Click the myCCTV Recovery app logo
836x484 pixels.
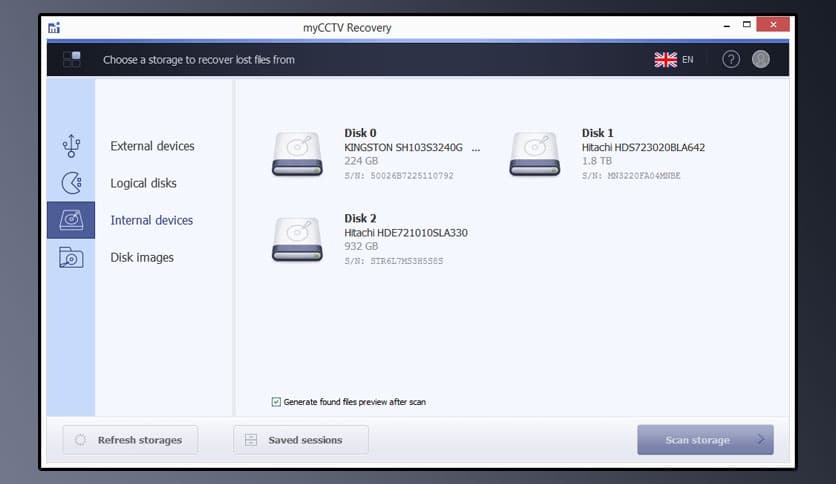54,27
